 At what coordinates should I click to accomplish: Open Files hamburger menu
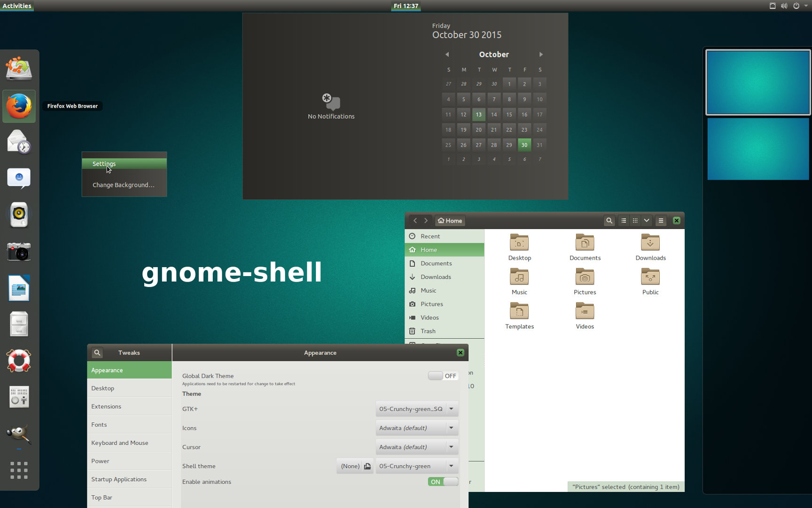pyautogui.click(x=661, y=221)
